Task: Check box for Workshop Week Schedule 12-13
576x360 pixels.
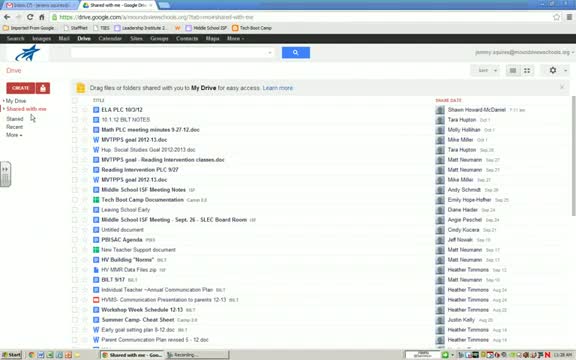Action: pos(75,310)
